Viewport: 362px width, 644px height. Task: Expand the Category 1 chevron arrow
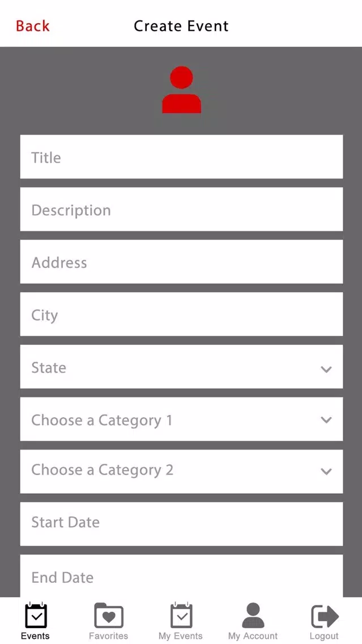(x=326, y=420)
